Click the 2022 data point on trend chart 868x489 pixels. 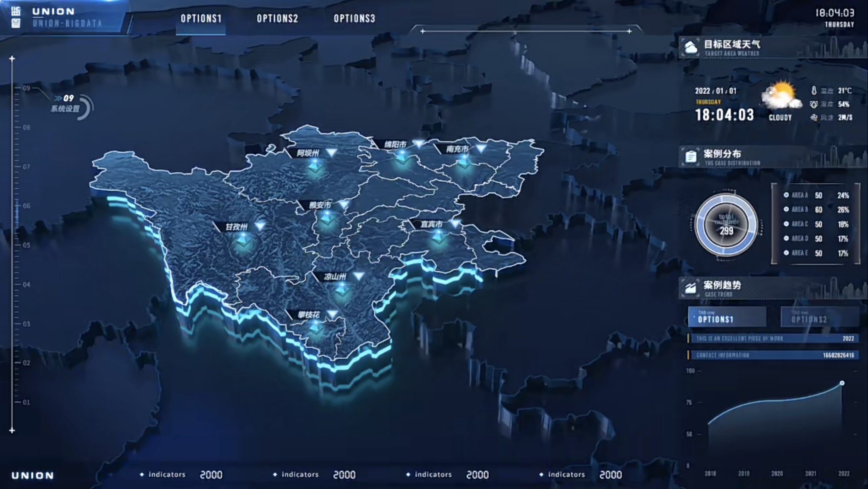click(x=842, y=383)
